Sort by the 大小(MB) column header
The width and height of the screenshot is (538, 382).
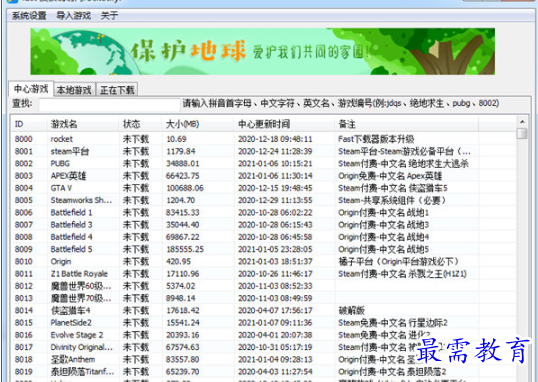click(198, 124)
